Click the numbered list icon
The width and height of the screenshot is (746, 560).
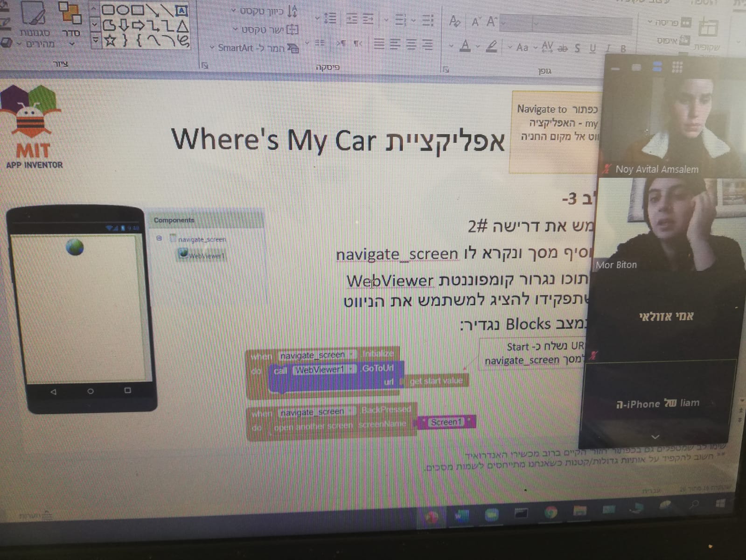(x=400, y=20)
